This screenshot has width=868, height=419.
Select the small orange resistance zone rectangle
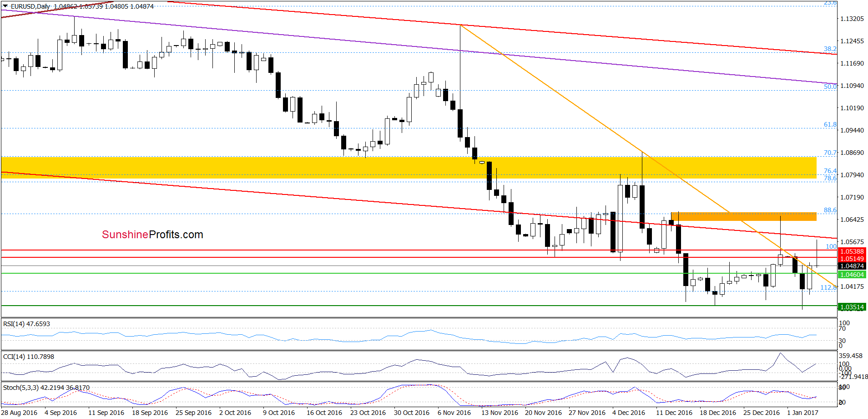pyautogui.click(x=744, y=216)
